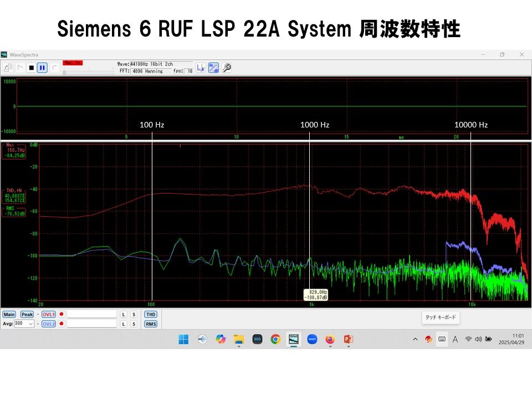Switch to the Peak display mode
This screenshot has height=399, width=532.
click(27, 314)
